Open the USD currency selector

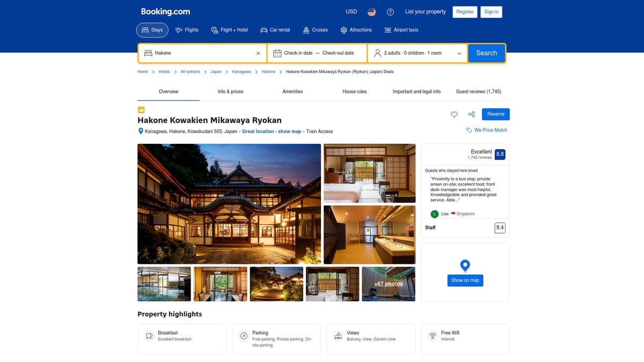(x=351, y=11)
